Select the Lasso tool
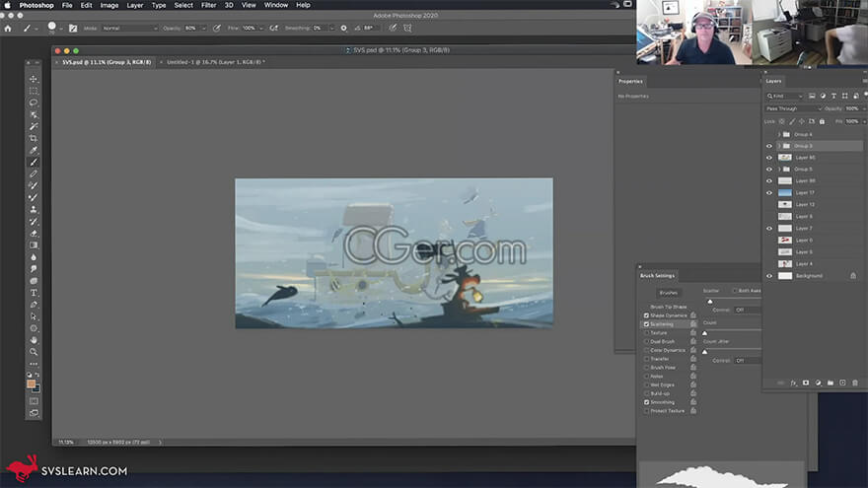Viewport: 868px width, 488px height. (x=34, y=103)
